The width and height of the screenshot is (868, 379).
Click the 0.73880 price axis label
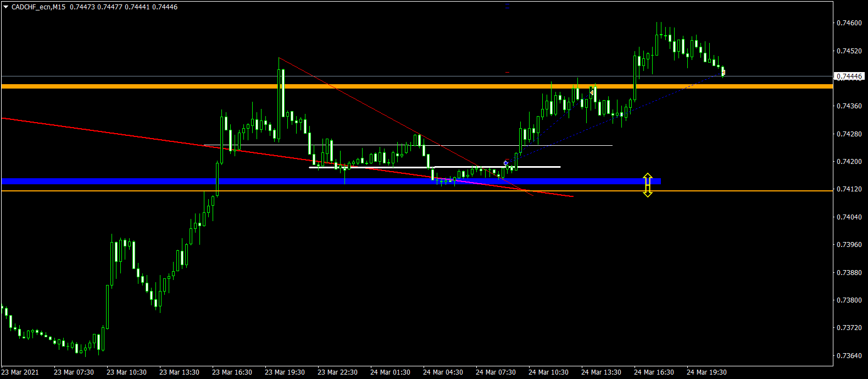(849, 272)
